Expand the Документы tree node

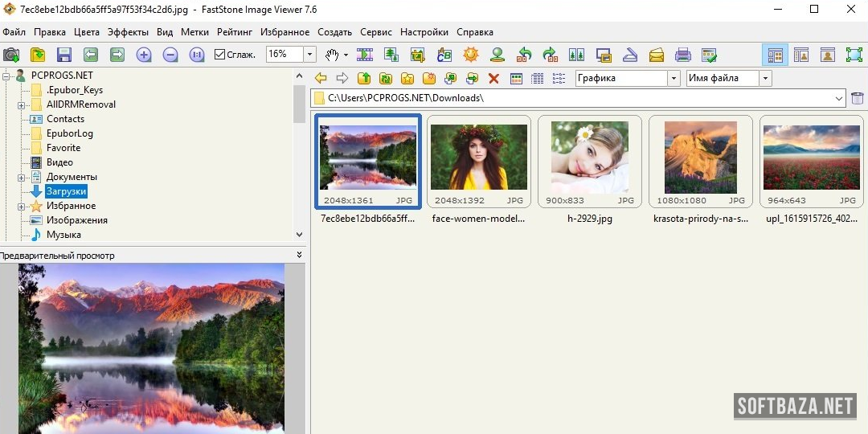[x=21, y=177]
